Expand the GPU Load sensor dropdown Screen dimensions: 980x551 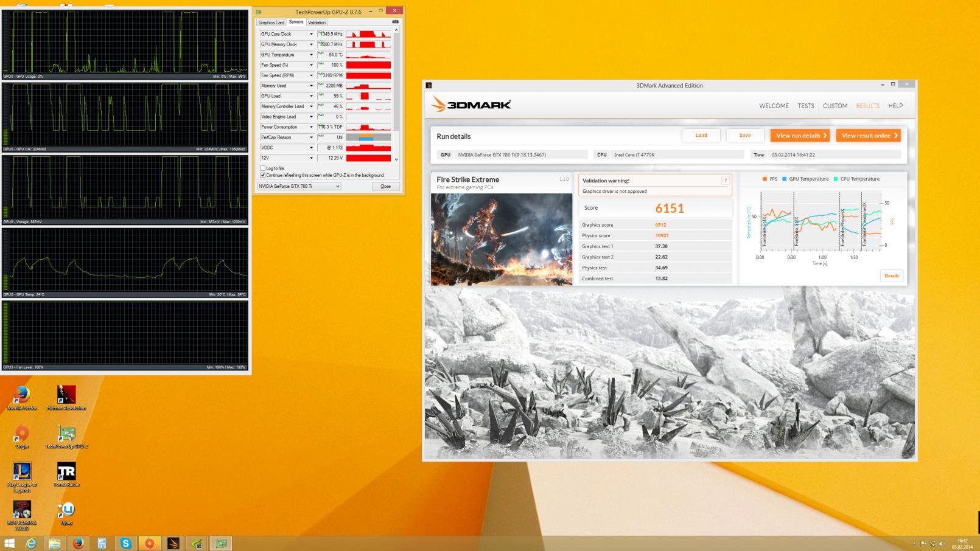[311, 96]
